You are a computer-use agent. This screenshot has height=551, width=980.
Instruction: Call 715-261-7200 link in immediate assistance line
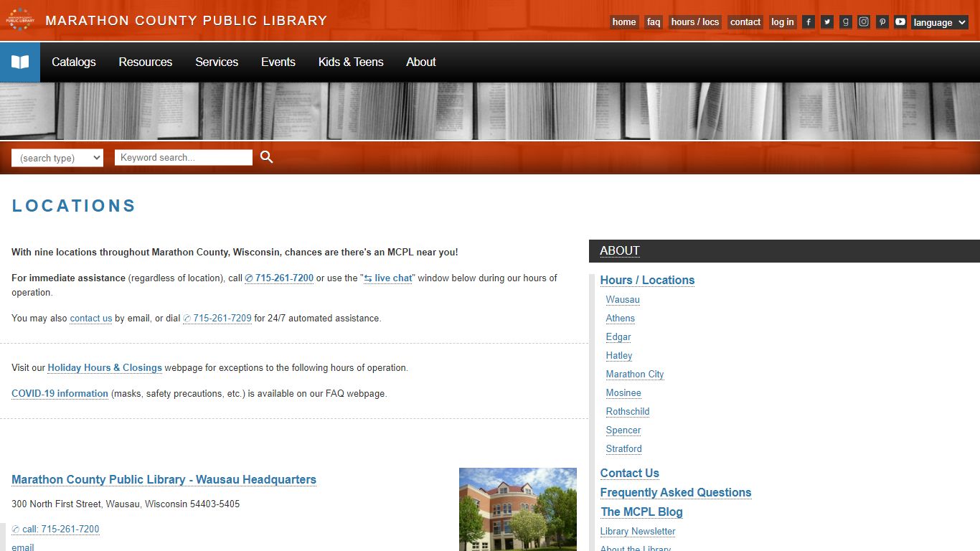click(279, 278)
